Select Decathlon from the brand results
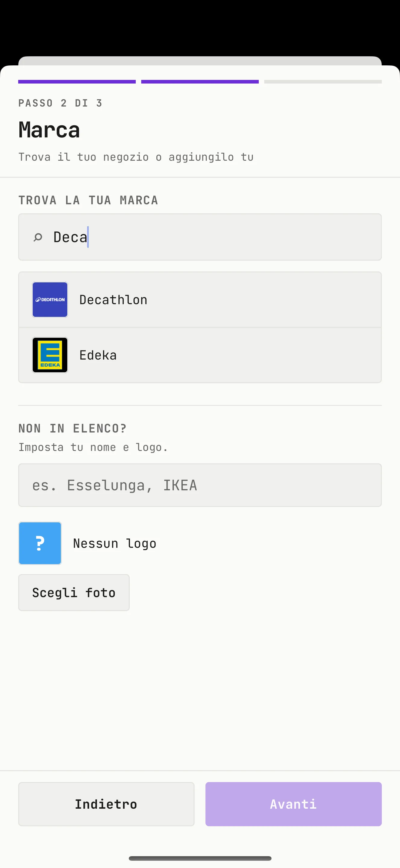 pyautogui.click(x=200, y=300)
